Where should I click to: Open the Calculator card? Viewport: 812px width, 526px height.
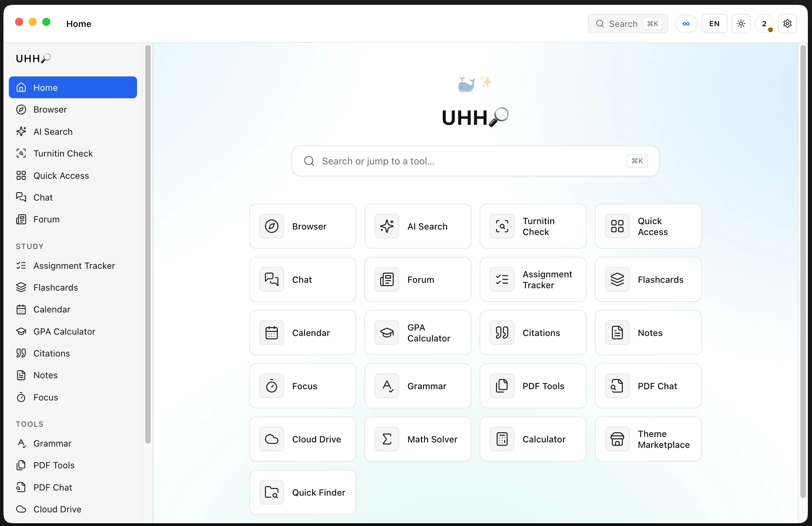[533, 439]
